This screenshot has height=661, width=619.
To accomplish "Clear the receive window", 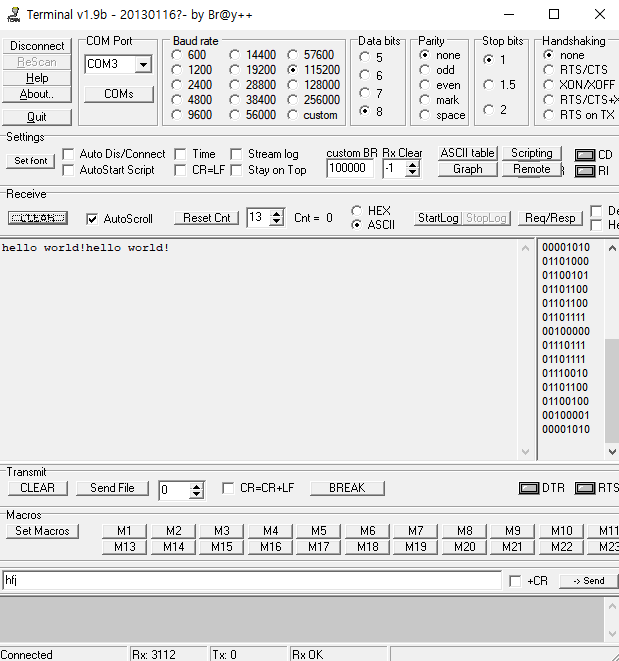I will (38, 218).
